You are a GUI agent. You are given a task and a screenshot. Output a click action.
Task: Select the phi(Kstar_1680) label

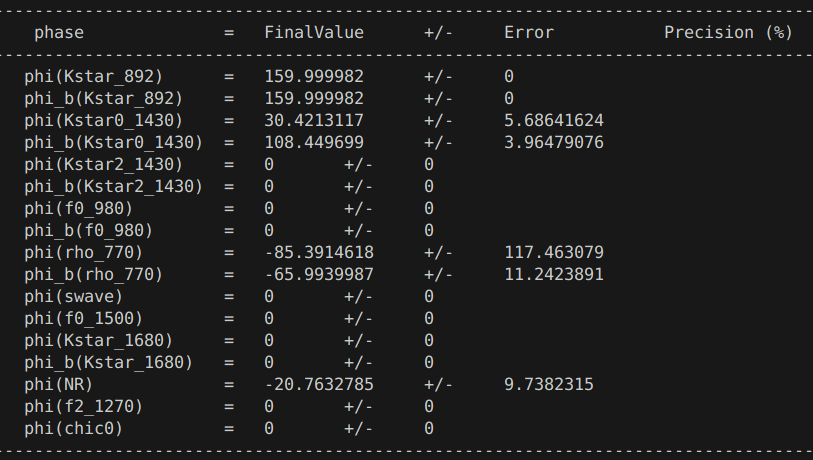99,340
